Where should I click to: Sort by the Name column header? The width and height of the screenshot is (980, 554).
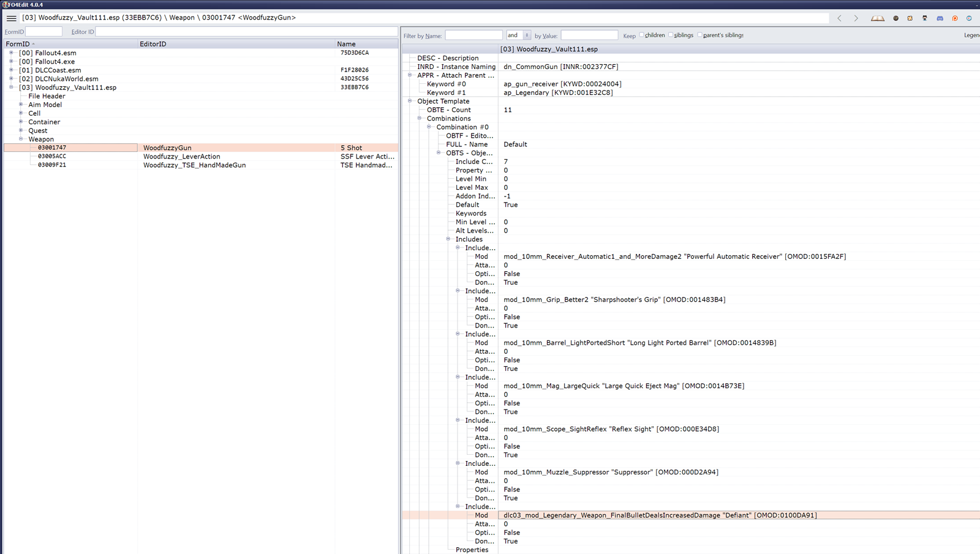coord(366,44)
